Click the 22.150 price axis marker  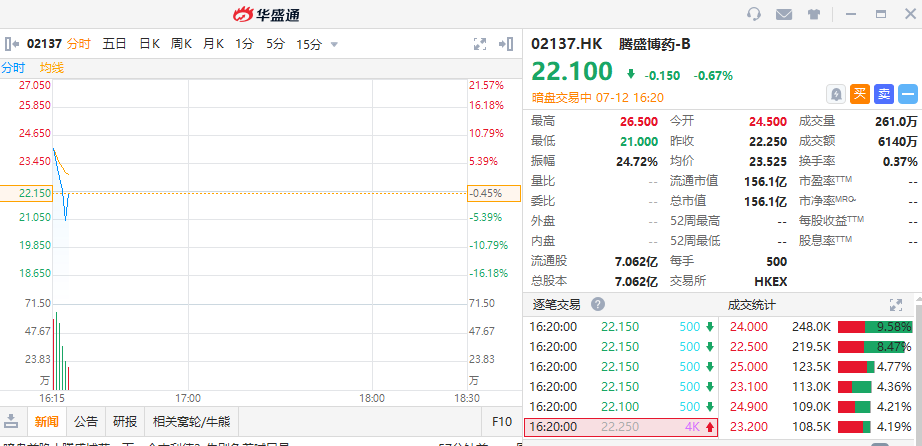point(25,193)
